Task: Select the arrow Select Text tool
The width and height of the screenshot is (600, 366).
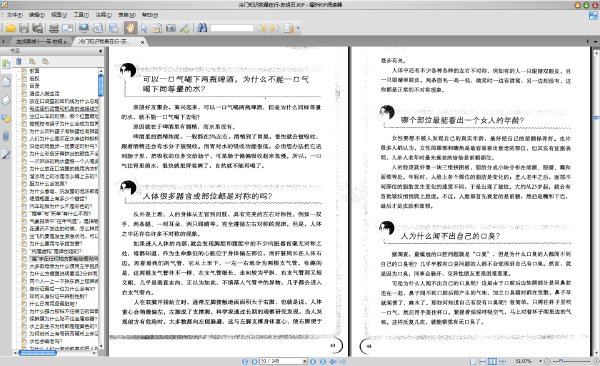Action: coord(144,28)
